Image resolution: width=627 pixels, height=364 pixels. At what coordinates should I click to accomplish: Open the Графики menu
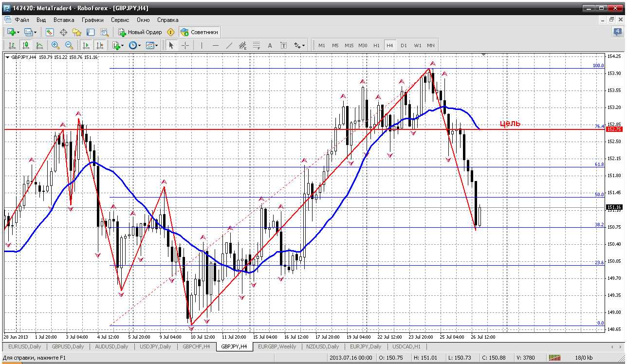coord(92,20)
